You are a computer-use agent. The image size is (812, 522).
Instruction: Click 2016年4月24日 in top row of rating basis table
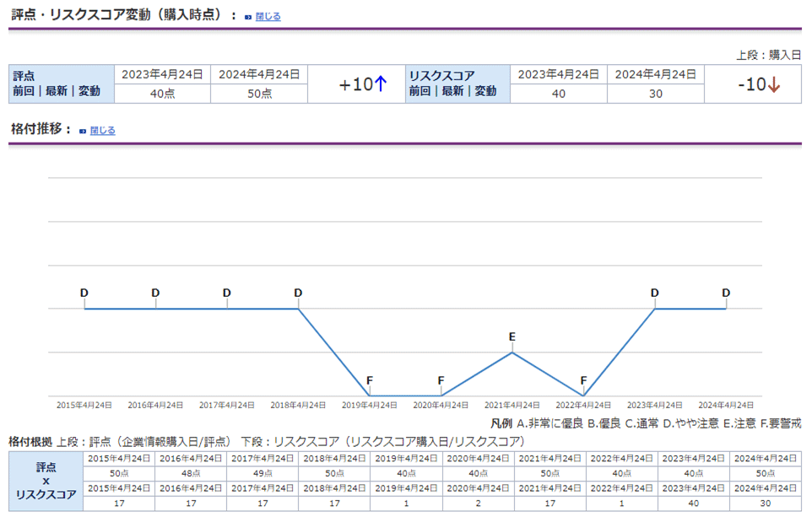[191, 459]
